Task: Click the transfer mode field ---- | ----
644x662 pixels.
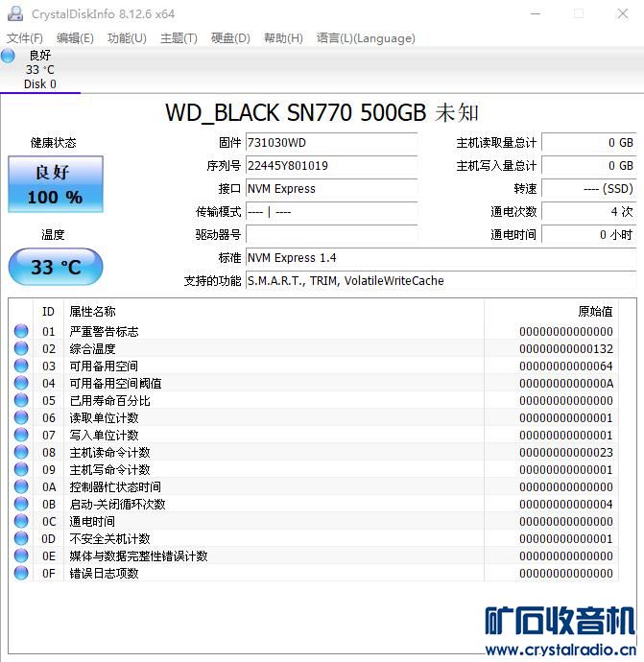Action: [x=331, y=211]
